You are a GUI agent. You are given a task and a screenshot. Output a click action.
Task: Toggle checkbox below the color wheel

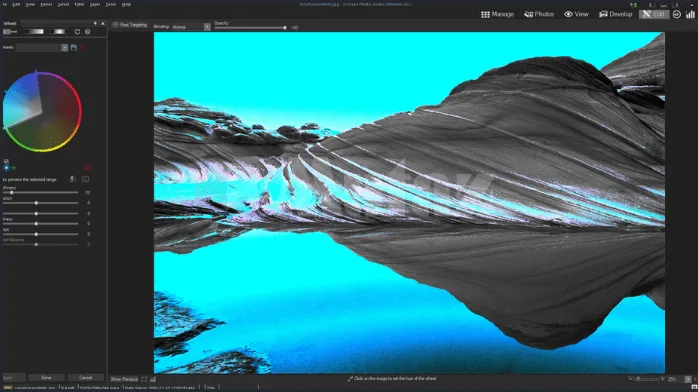point(6,161)
